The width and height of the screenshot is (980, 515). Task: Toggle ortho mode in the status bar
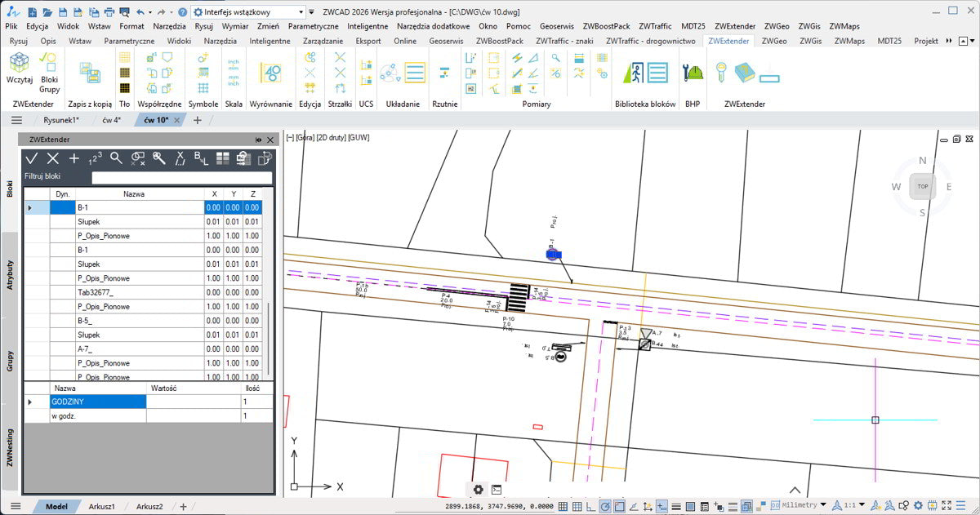(590, 507)
